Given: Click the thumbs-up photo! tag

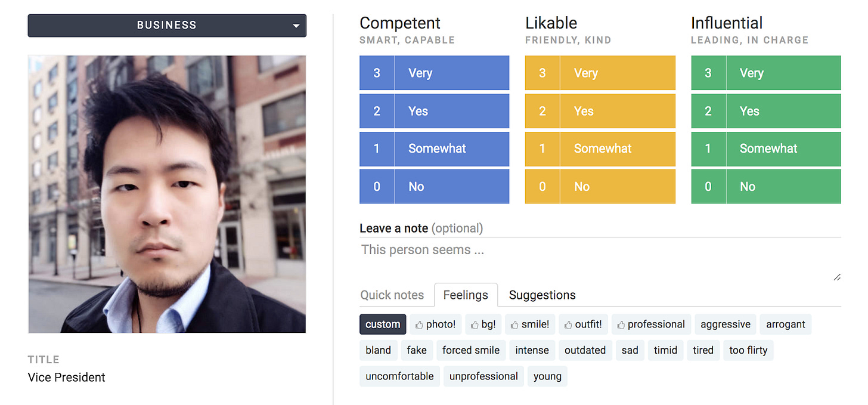Looking at the screenshot, I should pyautogui.click(x=435, y=324).
